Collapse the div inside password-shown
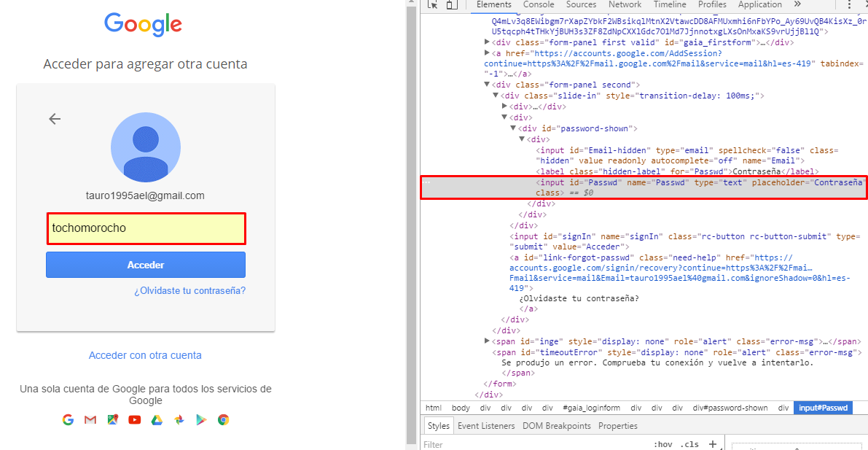Viewport: 868px width, 450px height. (x=522, y=139)
